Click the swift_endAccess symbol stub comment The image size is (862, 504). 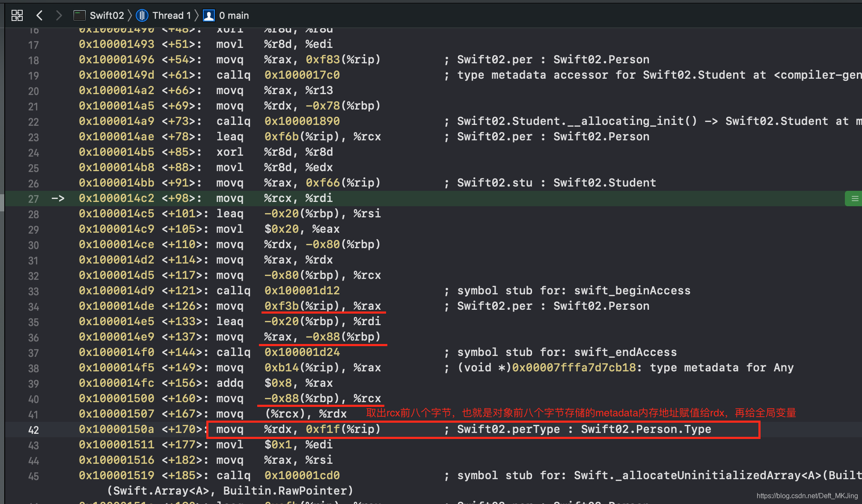click(x=561, y=352)
